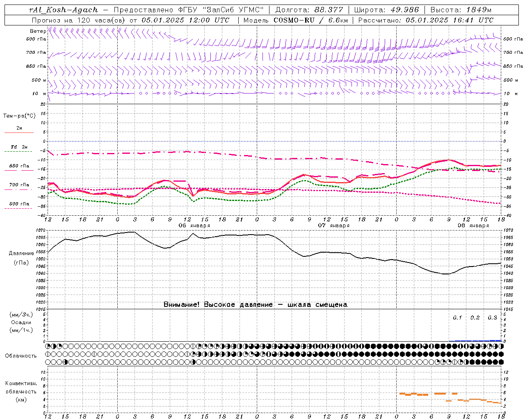
Task: Click the 07 января date label
Action: tap(334, 226)
